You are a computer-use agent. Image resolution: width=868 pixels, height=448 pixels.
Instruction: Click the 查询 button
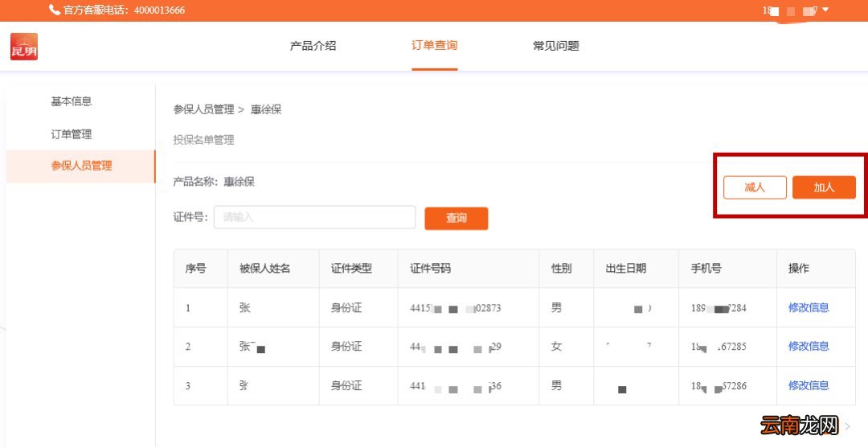pyautogui.click(x=457, y=218)
